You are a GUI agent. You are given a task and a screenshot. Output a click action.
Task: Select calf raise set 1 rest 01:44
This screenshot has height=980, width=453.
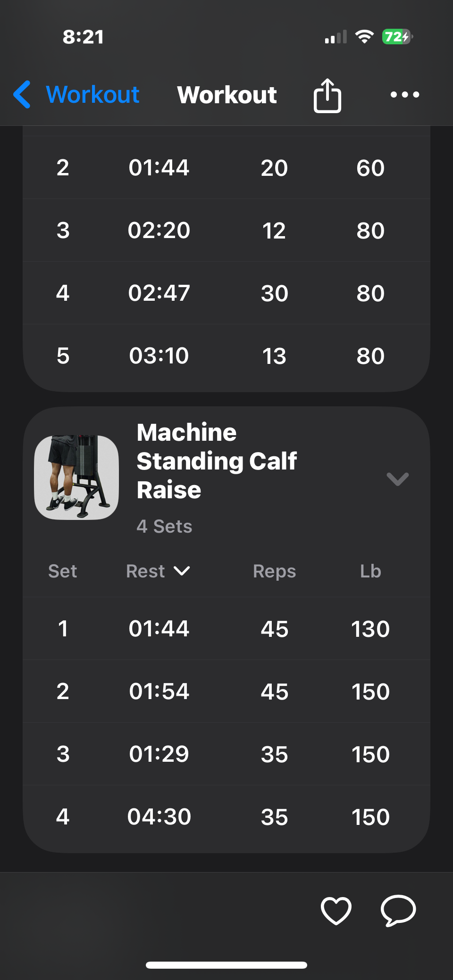click(x=159, y=629)
